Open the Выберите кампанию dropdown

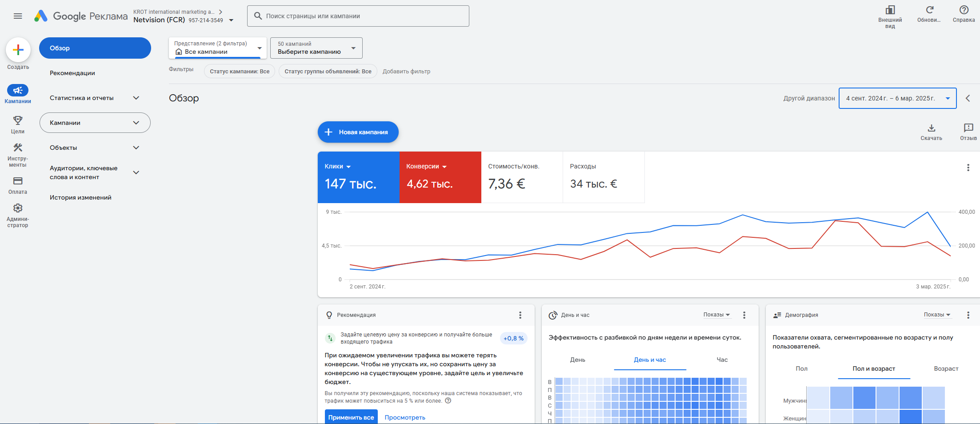pyautogui.click(x=316, y=48)
